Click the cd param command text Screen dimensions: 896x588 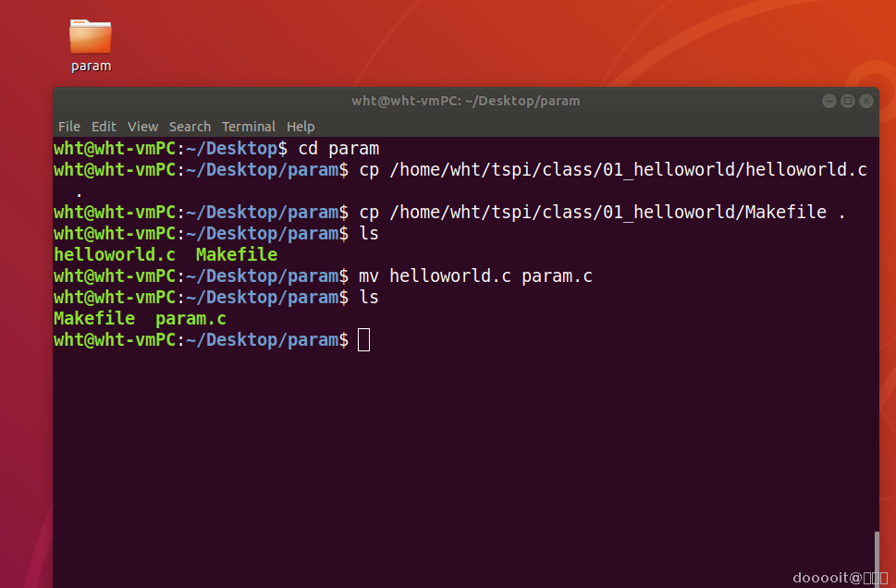click(x=338, y=148)
